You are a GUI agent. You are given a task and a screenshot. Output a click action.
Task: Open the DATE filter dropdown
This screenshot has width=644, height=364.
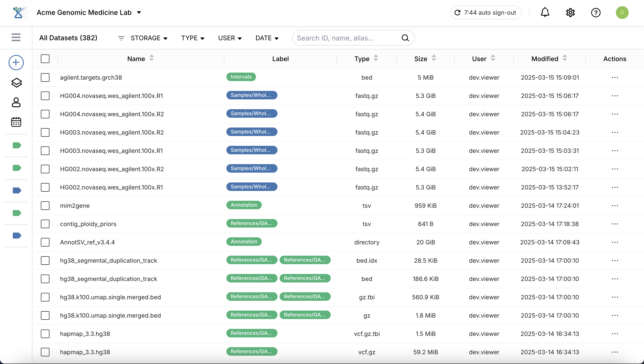[267, 38]
